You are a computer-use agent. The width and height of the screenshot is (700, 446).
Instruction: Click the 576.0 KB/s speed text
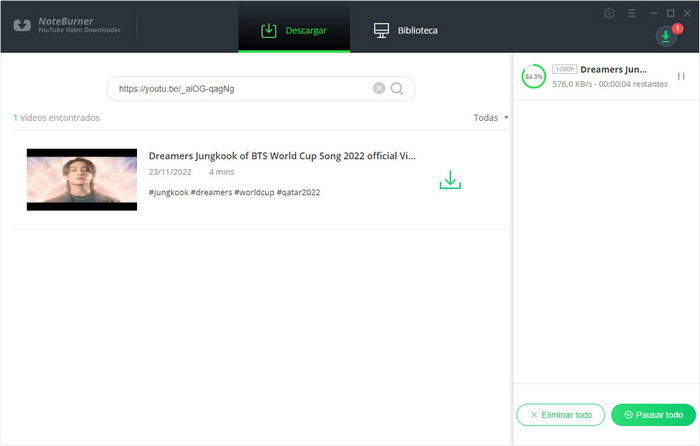[572, 84]
